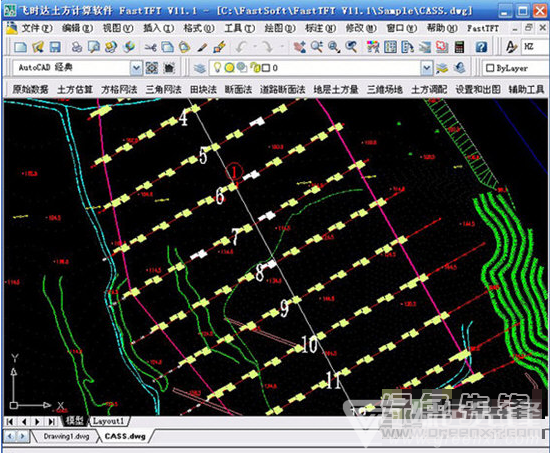The image size is (550, 453).
Task: Click the My Workspace icon
Action: [169, 68]
